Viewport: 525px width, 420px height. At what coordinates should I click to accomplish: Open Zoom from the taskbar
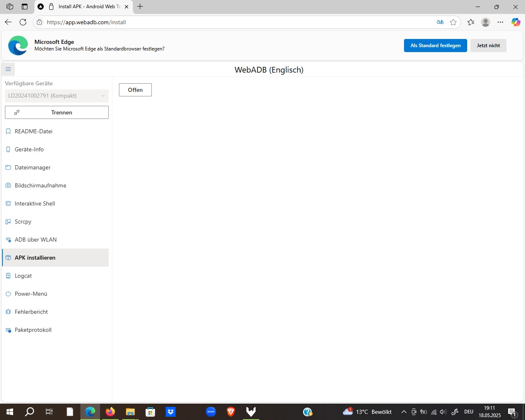click(211, 412)
